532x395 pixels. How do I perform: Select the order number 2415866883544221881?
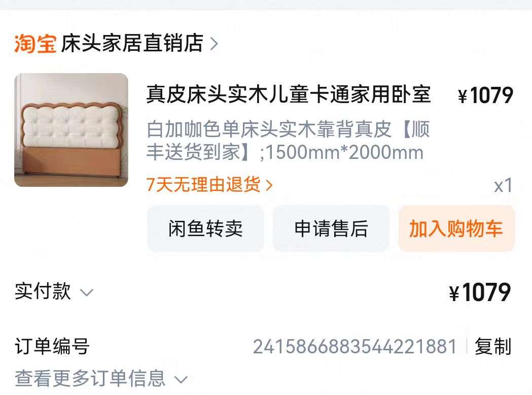[355, 347]
